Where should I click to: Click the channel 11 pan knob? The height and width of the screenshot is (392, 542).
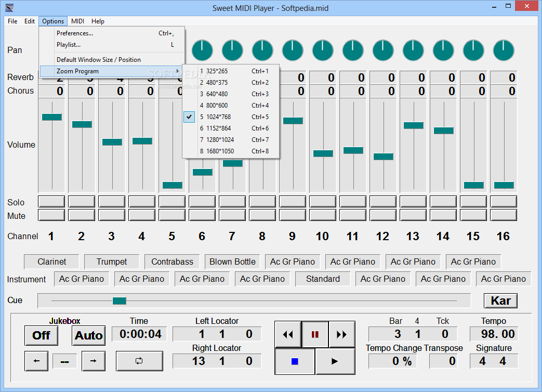353,50
